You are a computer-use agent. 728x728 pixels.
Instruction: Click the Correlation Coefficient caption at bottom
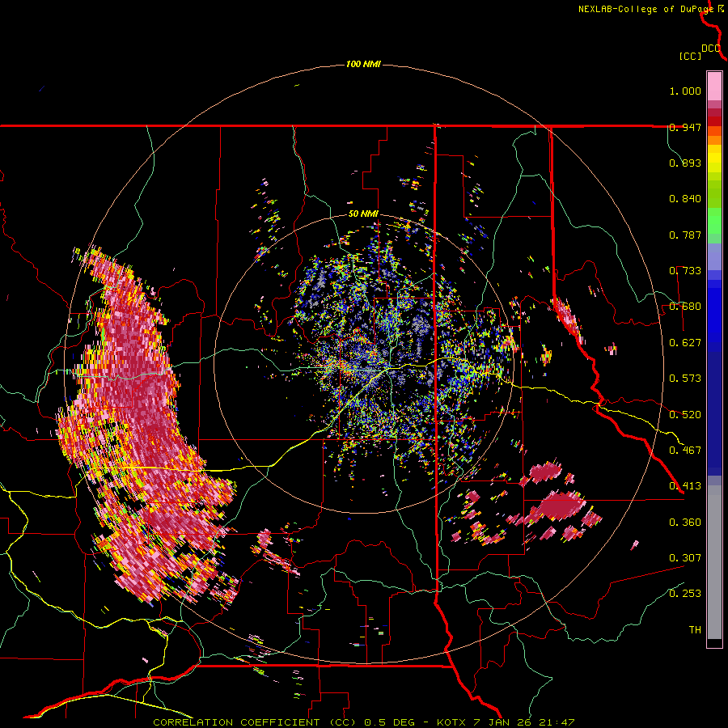(x=364, y=722)
